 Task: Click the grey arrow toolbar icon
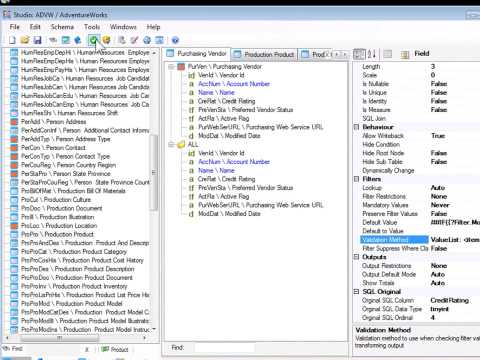(x=53, y=40)
